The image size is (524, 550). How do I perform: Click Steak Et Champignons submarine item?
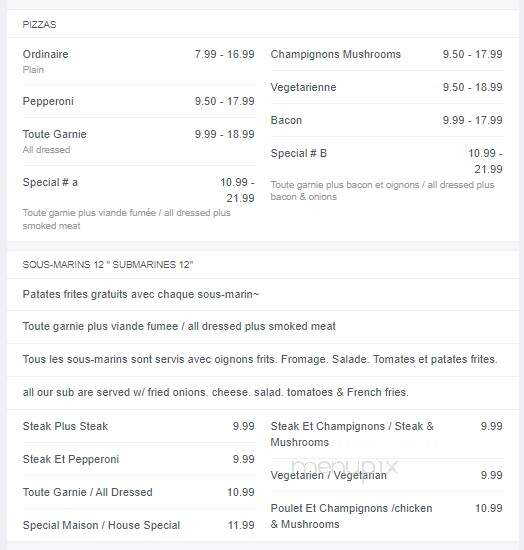[387, 434]
